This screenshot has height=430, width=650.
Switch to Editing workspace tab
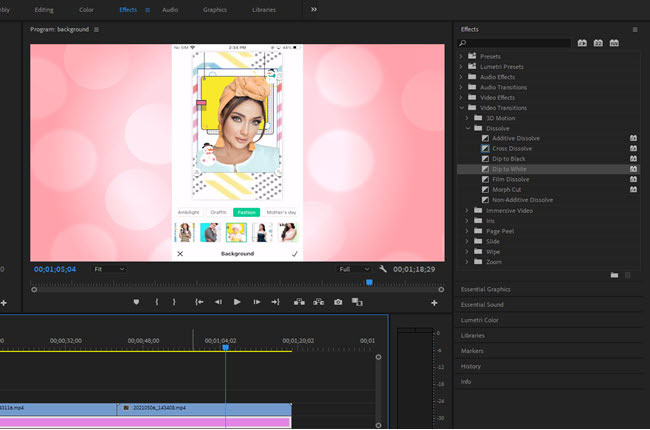tap(44, 10)
